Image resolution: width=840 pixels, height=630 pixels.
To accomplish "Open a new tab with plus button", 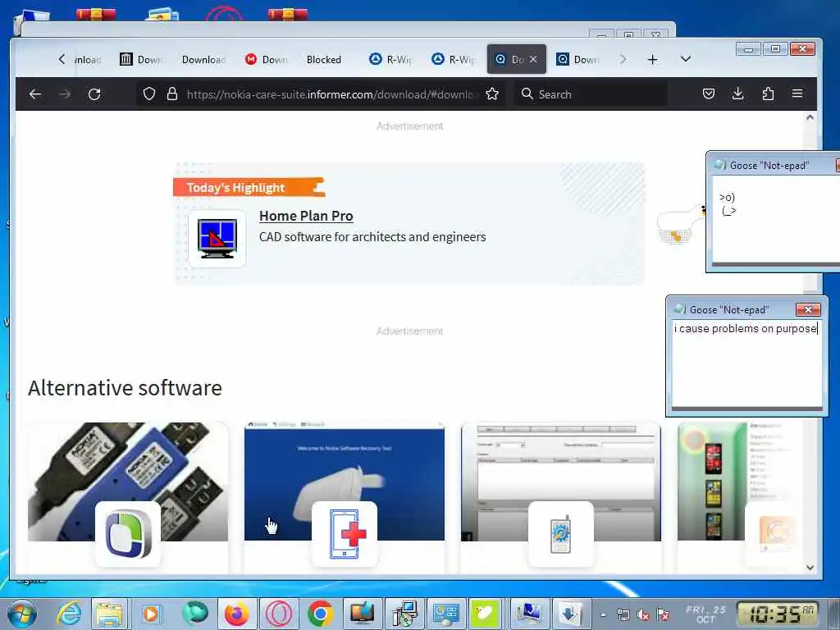I will pyautogui.click(x=652, y=59).
